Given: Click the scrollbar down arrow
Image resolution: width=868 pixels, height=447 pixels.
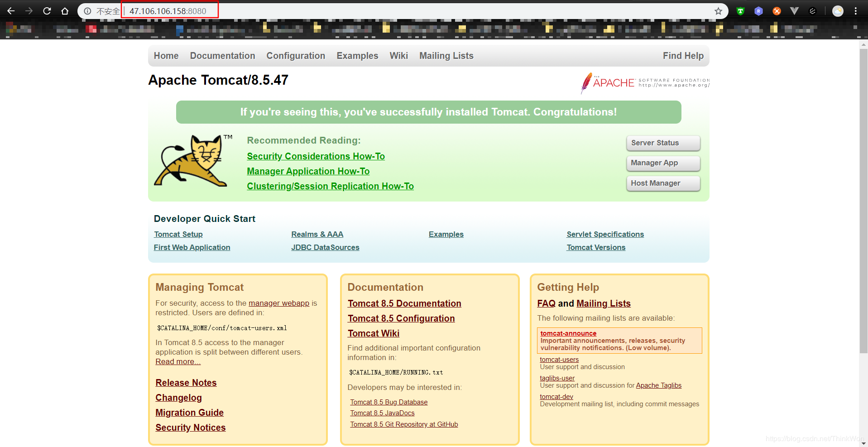Looking at the screenshot, I should pos(863,443).
